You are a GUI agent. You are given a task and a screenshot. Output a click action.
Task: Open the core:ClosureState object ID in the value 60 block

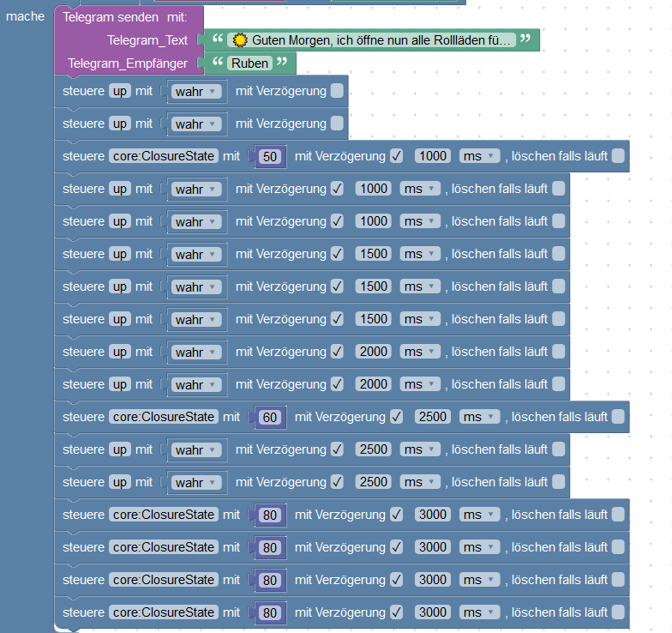(x=164, y=417)
